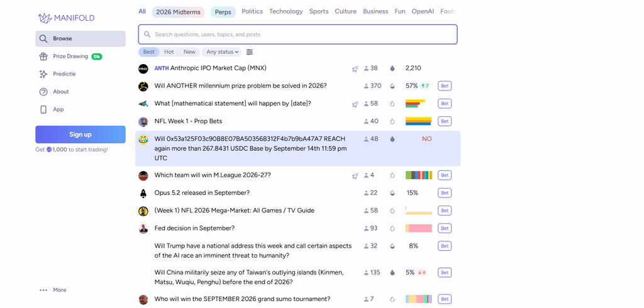
Task: Click answer bars of mathematical statement market
Action: coord(415,104)
